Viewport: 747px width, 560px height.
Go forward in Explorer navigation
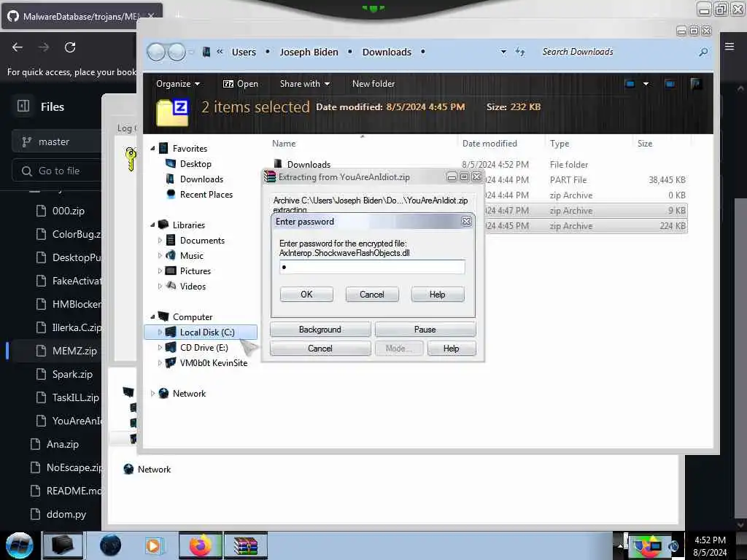pos(177,52)
